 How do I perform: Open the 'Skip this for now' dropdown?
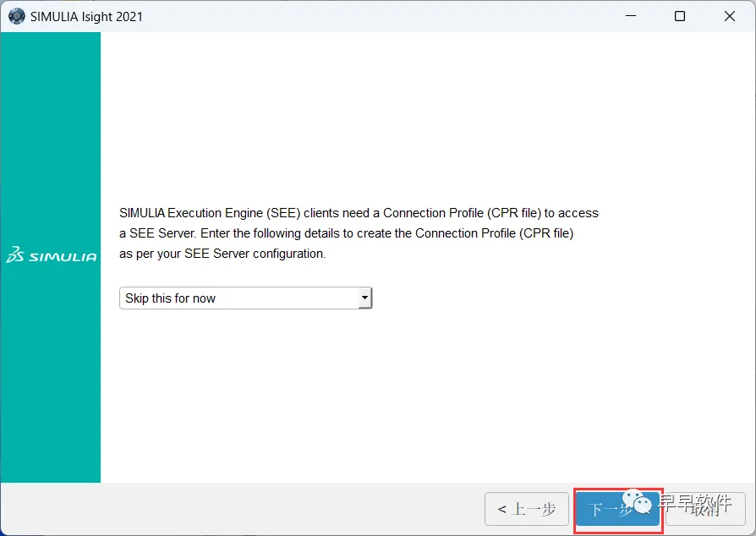click(245, 298)
